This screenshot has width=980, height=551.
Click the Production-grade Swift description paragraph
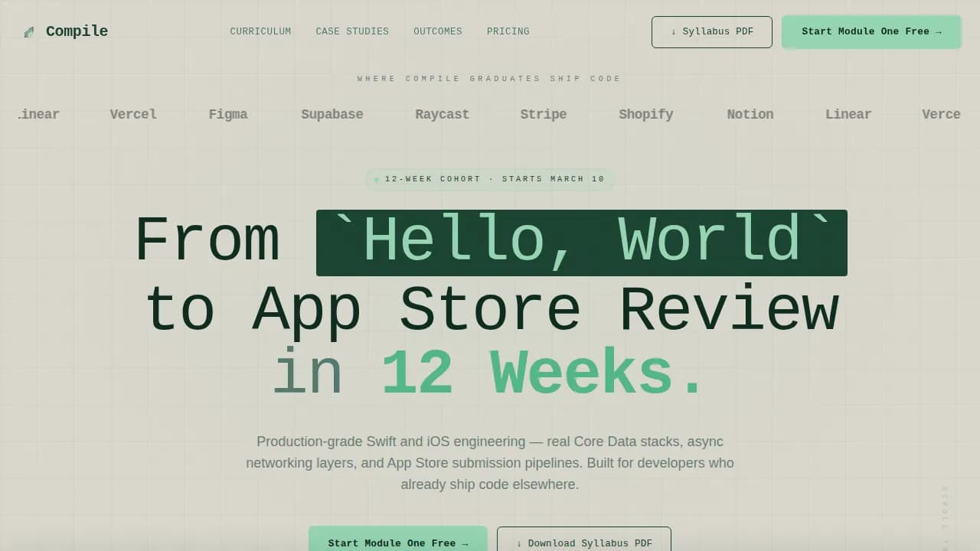[x=490, y=463]
